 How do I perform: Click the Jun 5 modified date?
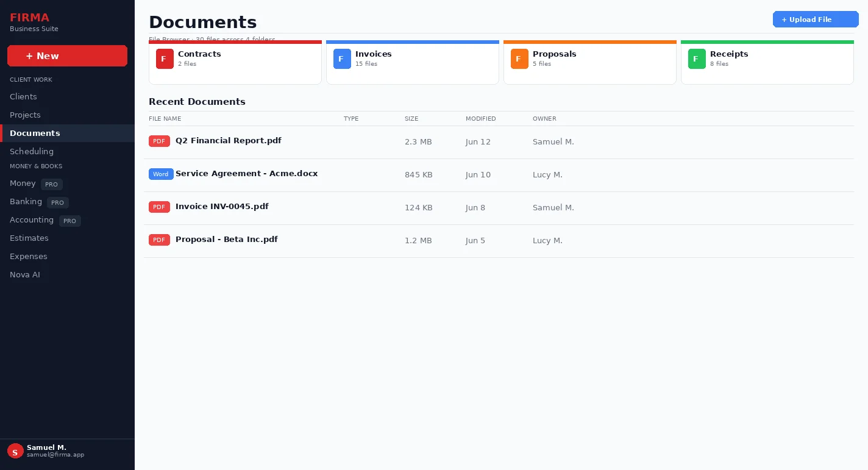[x=475, y=241]
